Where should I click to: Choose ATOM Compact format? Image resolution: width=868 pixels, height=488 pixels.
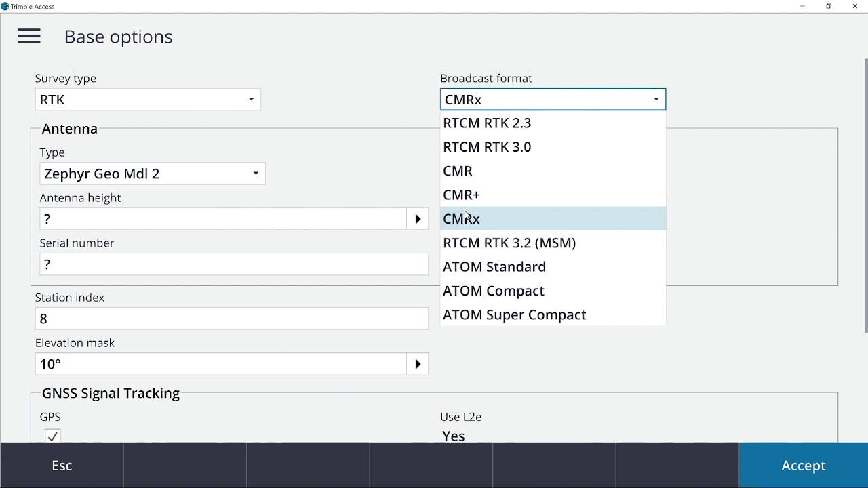(553, 291)
